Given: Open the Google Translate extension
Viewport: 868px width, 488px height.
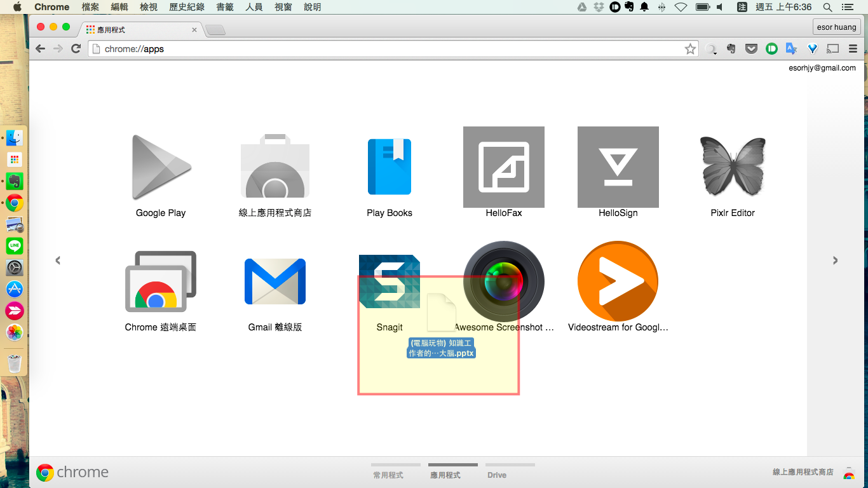Looking at the screenshot, I should [792, 48].
